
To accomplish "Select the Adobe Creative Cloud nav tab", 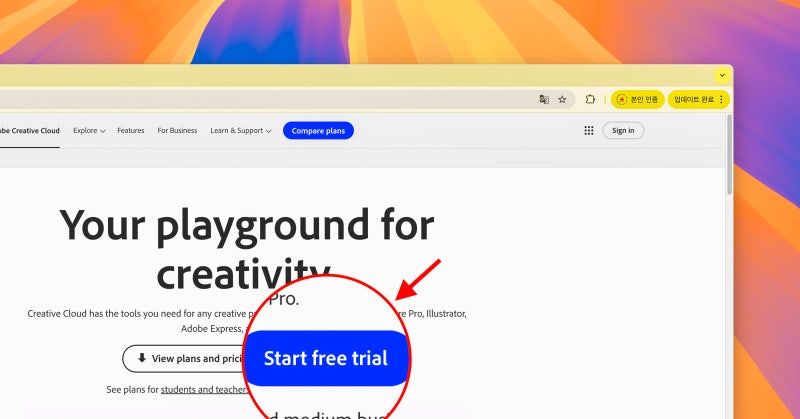I will 30,131.
